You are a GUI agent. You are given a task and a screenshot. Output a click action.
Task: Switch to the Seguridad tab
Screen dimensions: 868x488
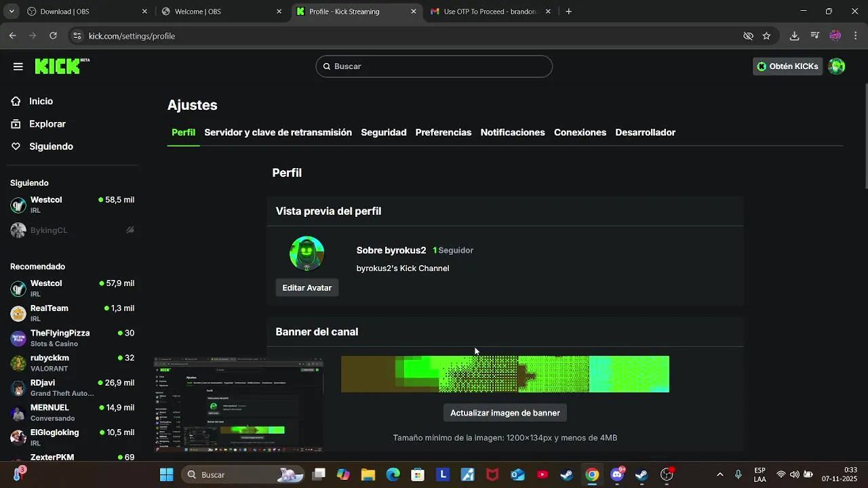tap(384, 132)
